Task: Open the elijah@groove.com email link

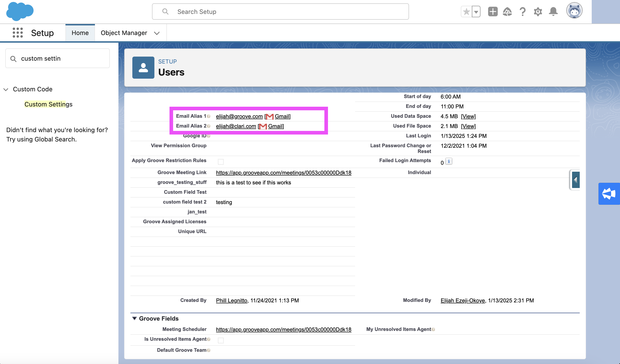Action: point(239,116)
